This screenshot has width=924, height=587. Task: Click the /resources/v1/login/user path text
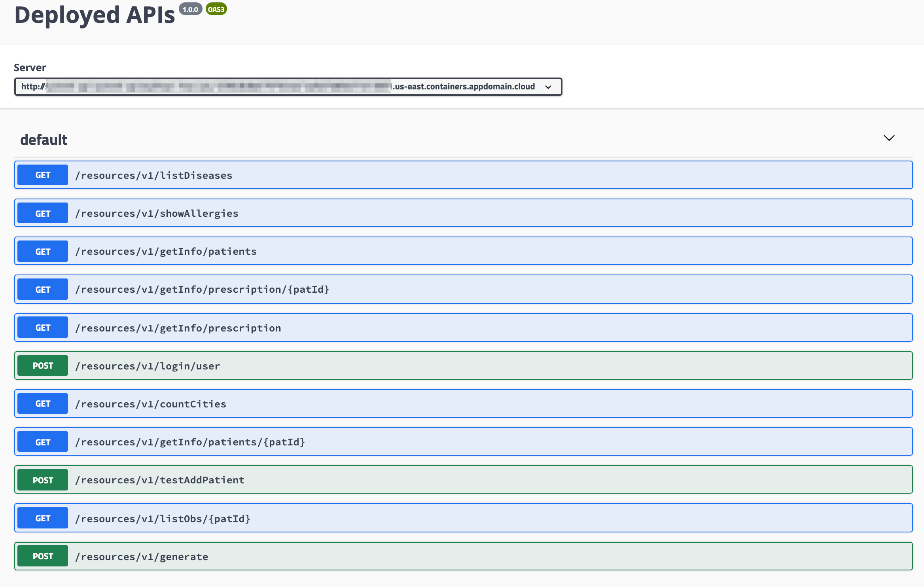coord(148,366)
